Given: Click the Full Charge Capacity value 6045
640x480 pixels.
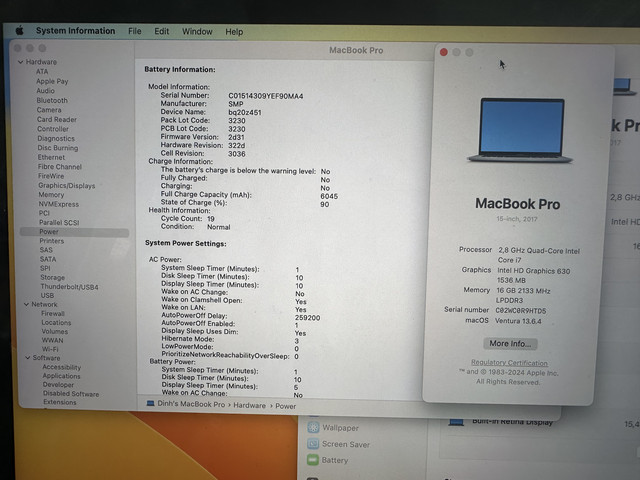Looking at the screenshot, I should pos(329,196).
